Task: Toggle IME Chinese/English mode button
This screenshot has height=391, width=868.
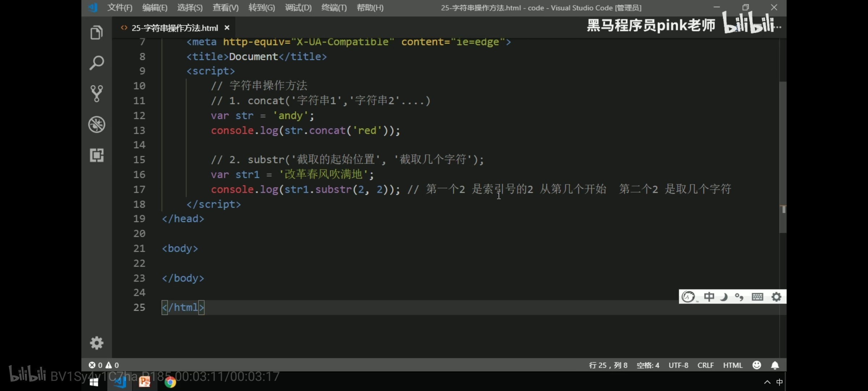Action: pos(709,297)
